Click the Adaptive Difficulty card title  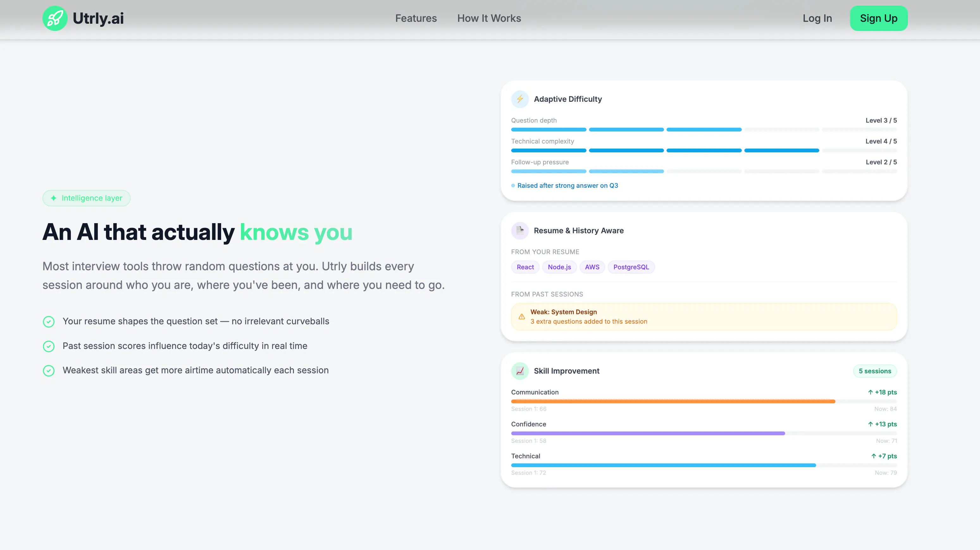[x=568, y=99]
